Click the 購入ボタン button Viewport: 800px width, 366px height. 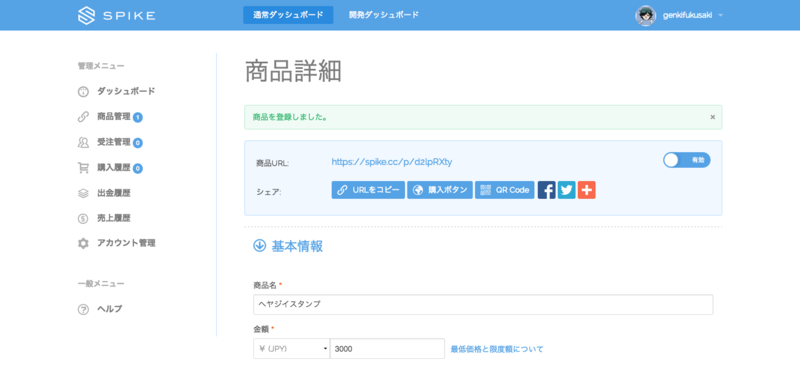click(440, 190)
